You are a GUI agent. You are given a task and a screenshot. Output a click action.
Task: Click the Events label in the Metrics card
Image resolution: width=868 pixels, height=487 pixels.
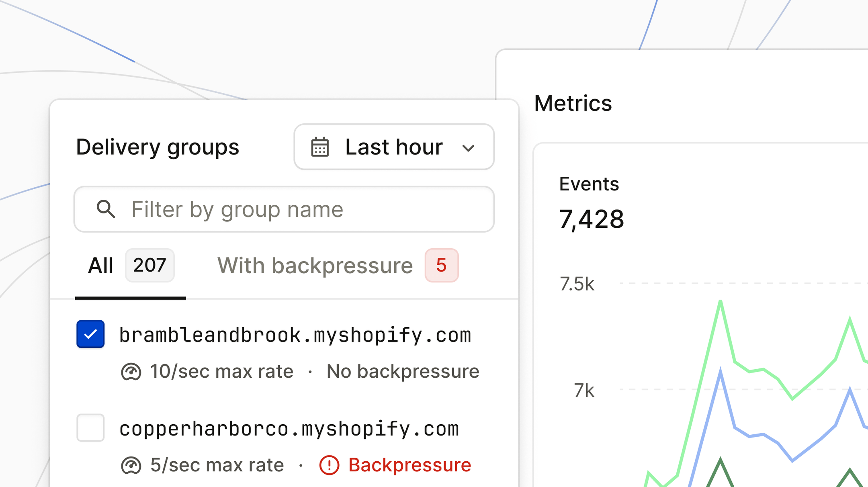(589, 184)
